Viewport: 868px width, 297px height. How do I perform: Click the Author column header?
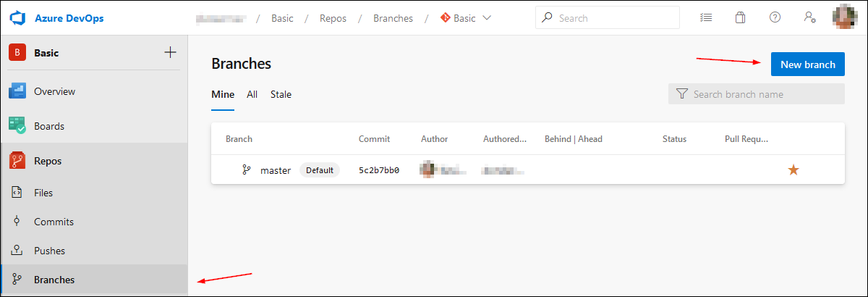tap(434, 139)
